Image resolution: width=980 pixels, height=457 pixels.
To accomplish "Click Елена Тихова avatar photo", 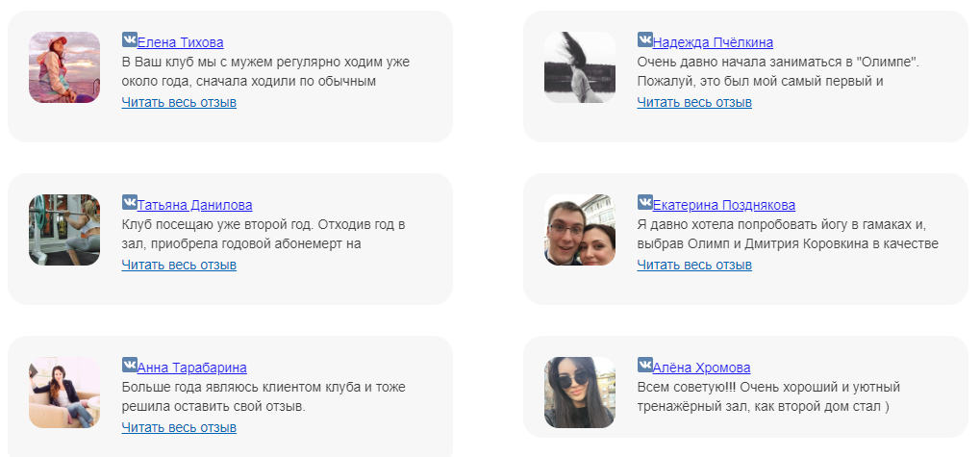I will (64, 67).
